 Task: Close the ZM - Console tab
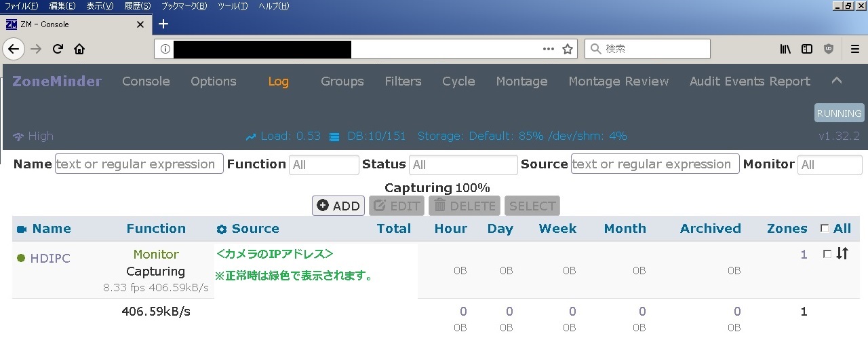click(140, 24)
